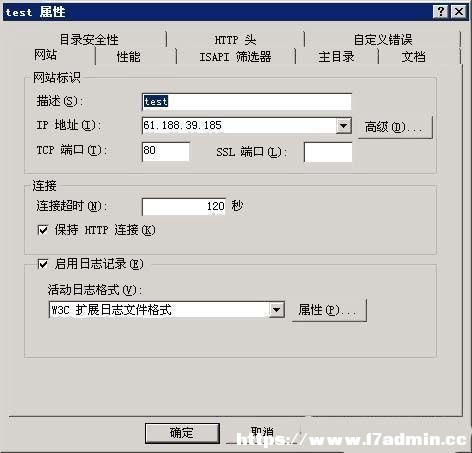Open the 自定义错误 tab
Viewport: 472px width, 453px height.
tap(383, 40)
